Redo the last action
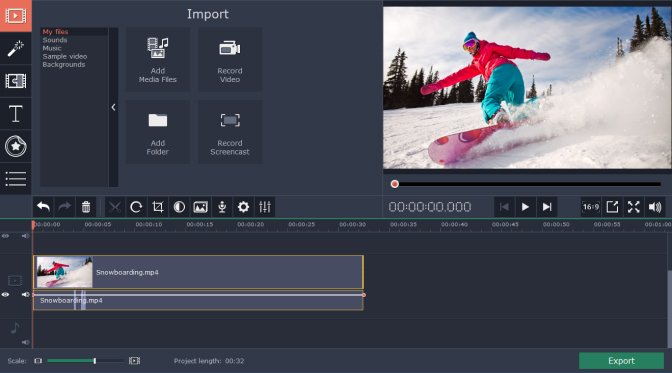 click(x=65, y=207)
